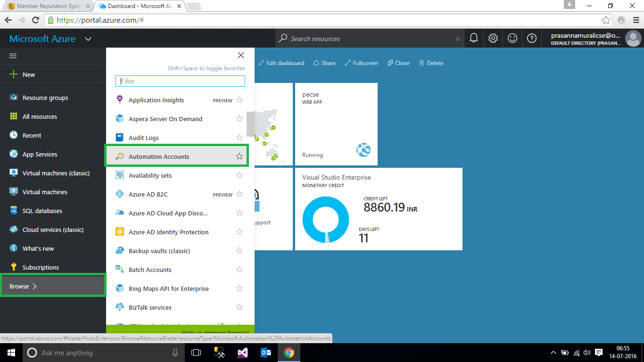Clear the Search resources box with X
Viewport: 644px width, 362px height.
(x=457, y=39)
